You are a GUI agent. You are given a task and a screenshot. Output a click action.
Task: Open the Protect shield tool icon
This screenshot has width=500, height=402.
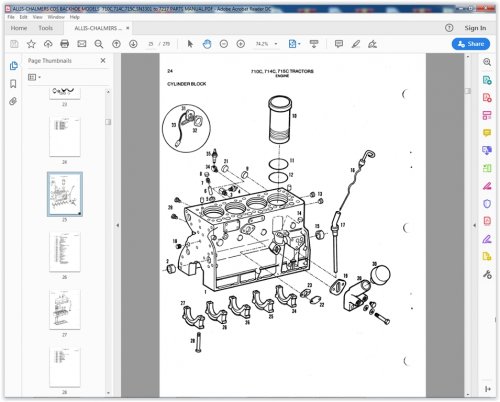pos(487,204)
